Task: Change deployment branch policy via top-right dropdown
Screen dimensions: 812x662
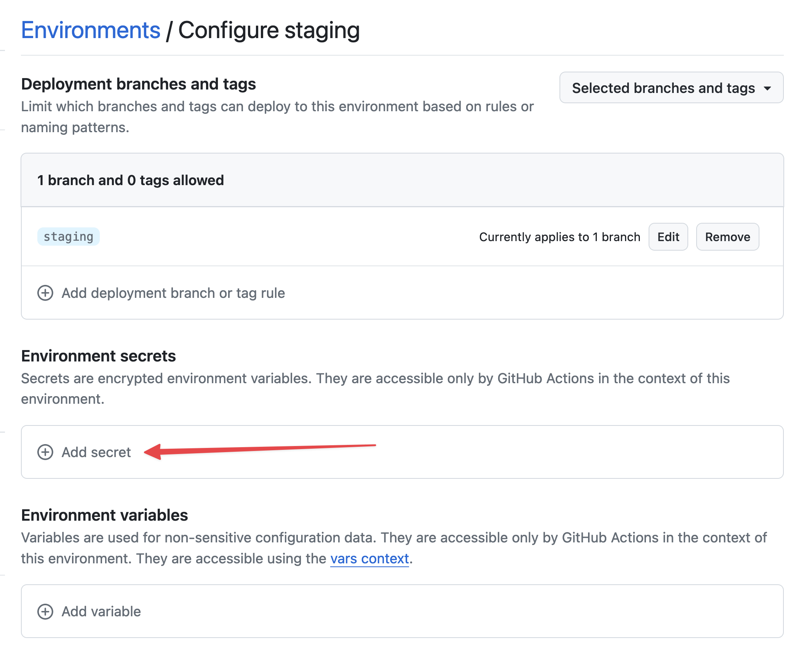Action: pyautogui.click(x=671, y=88)
